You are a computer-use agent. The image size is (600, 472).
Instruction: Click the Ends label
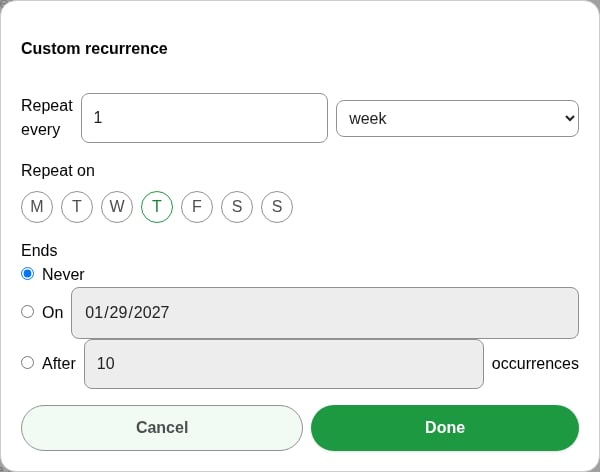(39, 250)
